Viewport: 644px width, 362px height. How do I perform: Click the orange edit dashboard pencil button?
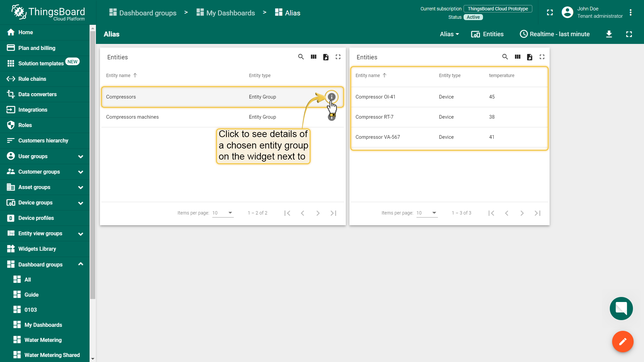623,342
